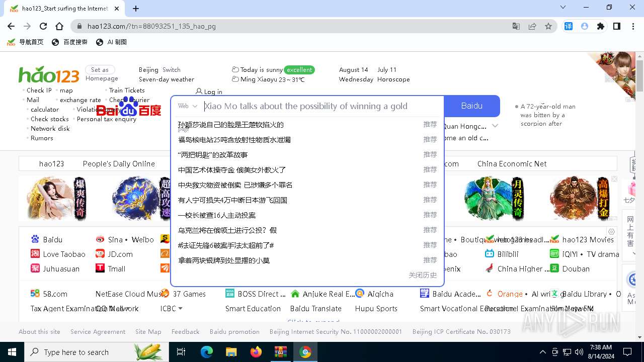Open Horoscope link
This screenshot has height=362, width=644.
393,79
